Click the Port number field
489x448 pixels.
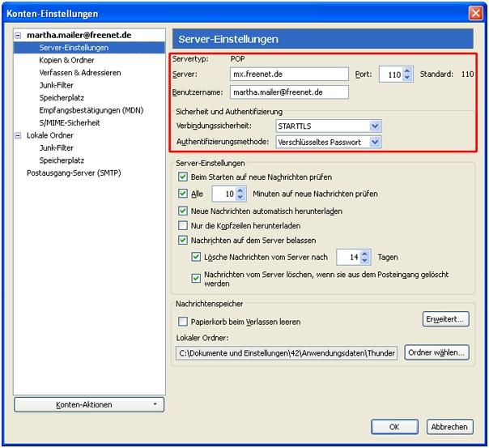pyautogui.click(x=391, y=75)
